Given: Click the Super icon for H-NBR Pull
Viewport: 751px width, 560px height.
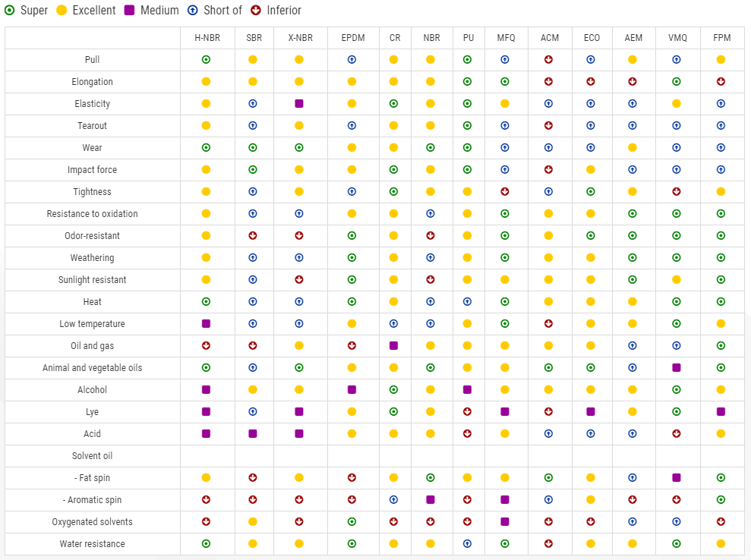Looking at the screenshot, I should (206, 59).
